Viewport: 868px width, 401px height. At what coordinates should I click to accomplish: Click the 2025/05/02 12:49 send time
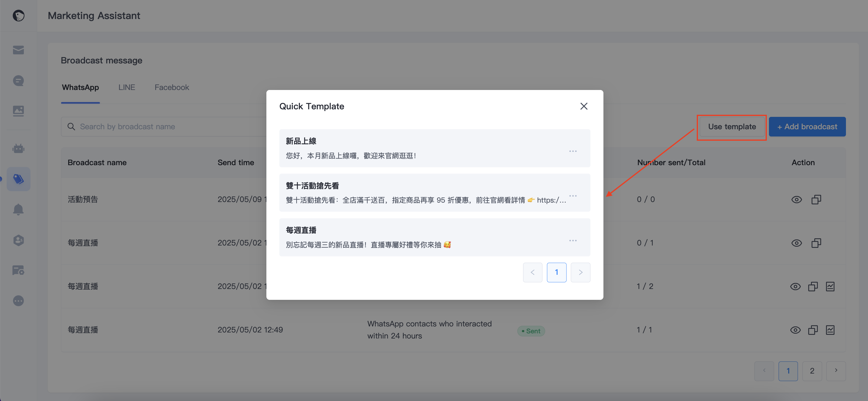(250, 330)
